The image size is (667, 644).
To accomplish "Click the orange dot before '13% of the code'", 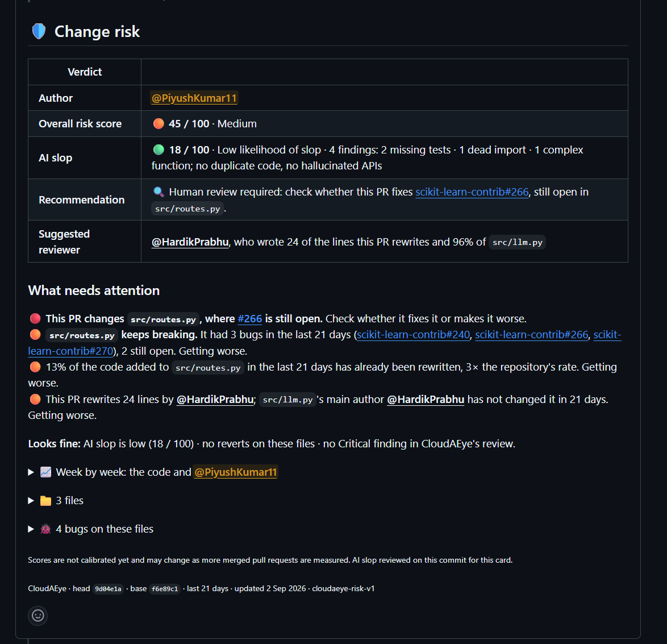I will click(35, 367).
